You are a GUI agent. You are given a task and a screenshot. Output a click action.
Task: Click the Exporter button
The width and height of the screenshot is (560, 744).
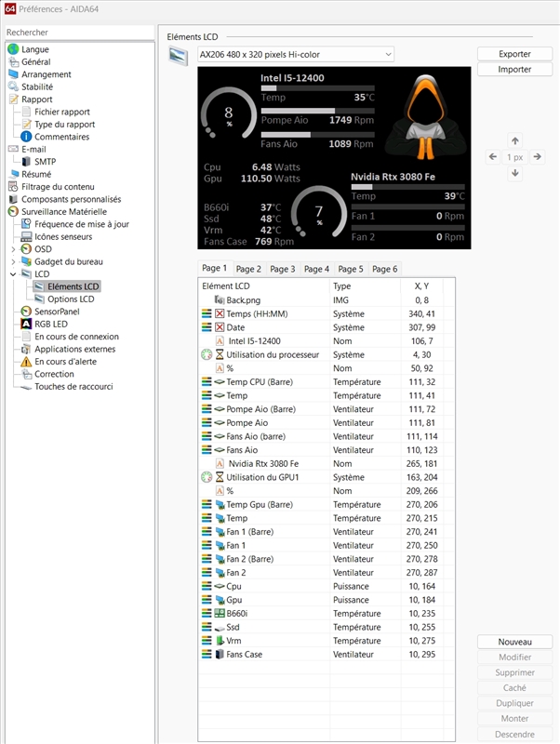pyautogui.click(x=514, y=54)
